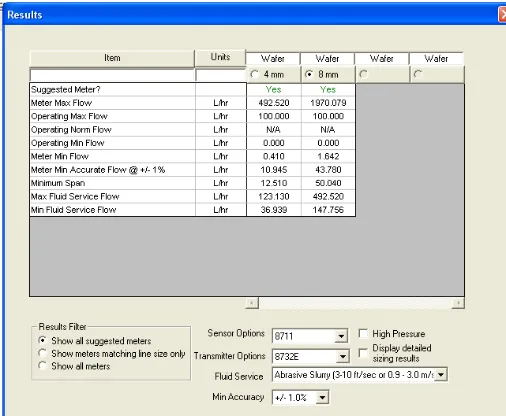
Task: Select Meter Min Accurate Flow @ +/- 1% row
Action: [x=112, y=170]
